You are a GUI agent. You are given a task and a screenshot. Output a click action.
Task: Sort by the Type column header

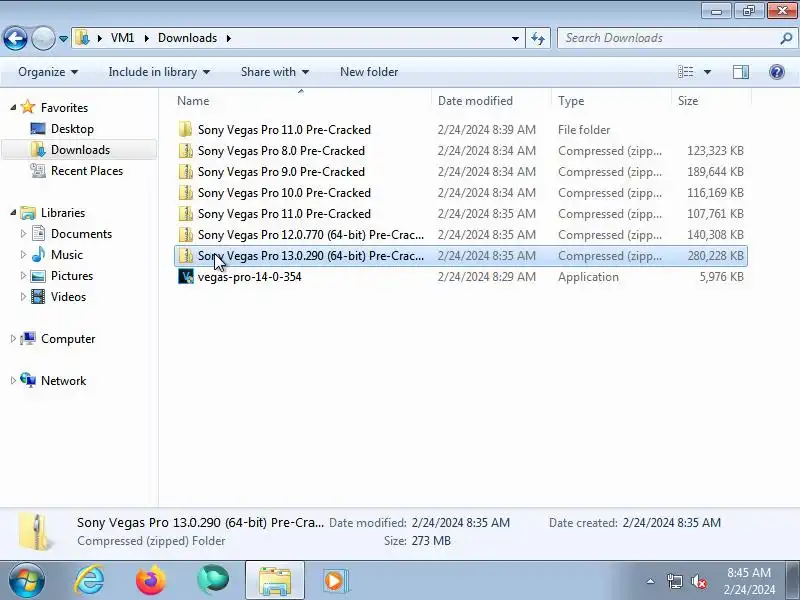(x=611, y=101)
